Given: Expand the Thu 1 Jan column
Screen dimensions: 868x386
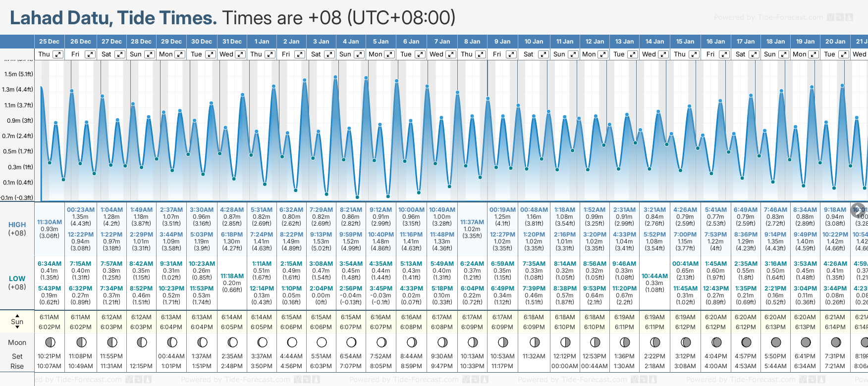Looking at the screenshot, I should 270,54.
